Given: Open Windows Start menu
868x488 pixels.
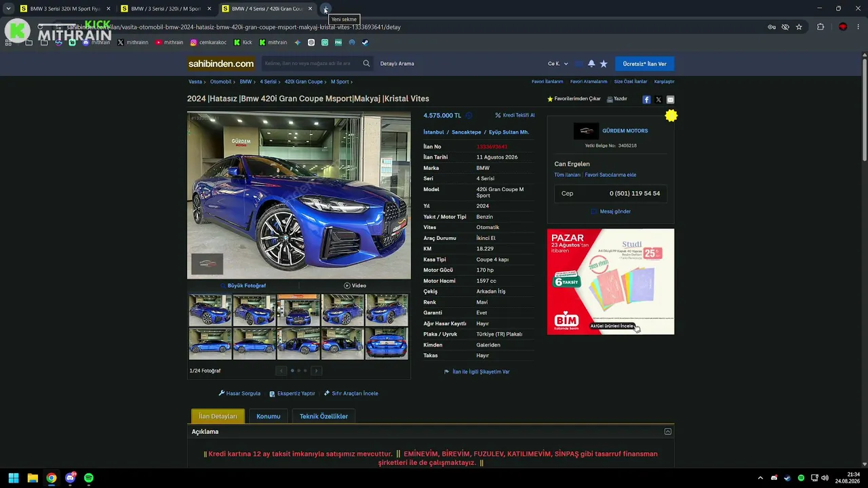Looking at the screenshot, I should [x=14, y=478].
